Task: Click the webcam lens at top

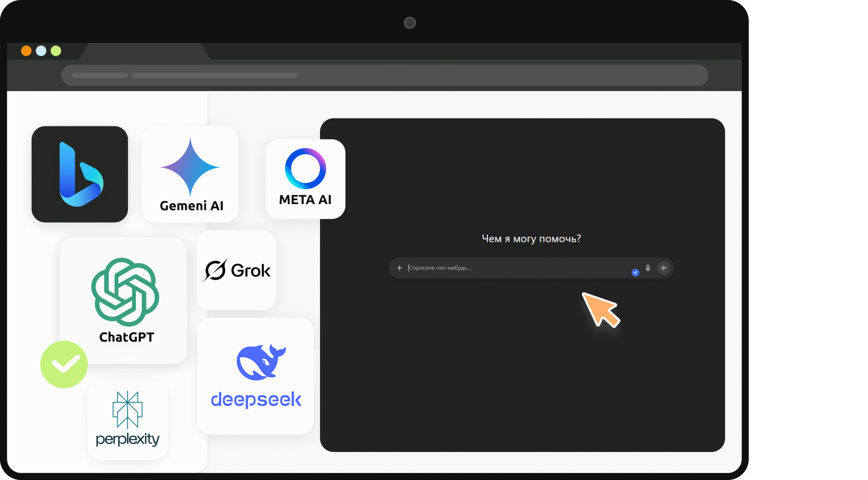Action: pyautogui.click(x=410, y=23)
